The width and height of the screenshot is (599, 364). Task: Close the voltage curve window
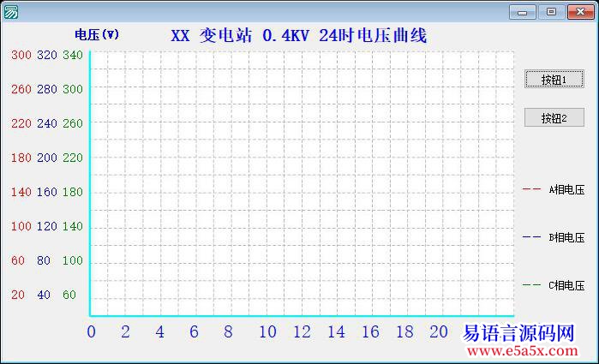(x=580, y=12)
